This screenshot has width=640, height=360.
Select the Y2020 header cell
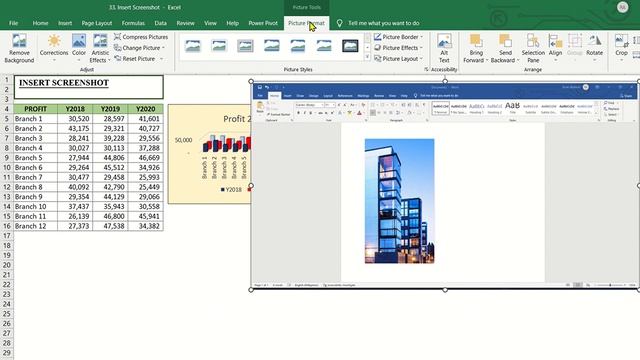[x=146, y=109]
